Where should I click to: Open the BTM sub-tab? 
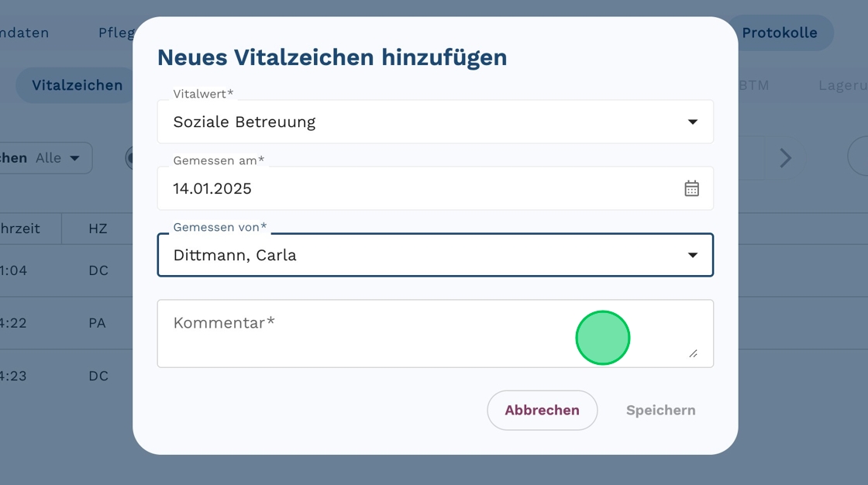pyautogui.click(x=753, y=85)
